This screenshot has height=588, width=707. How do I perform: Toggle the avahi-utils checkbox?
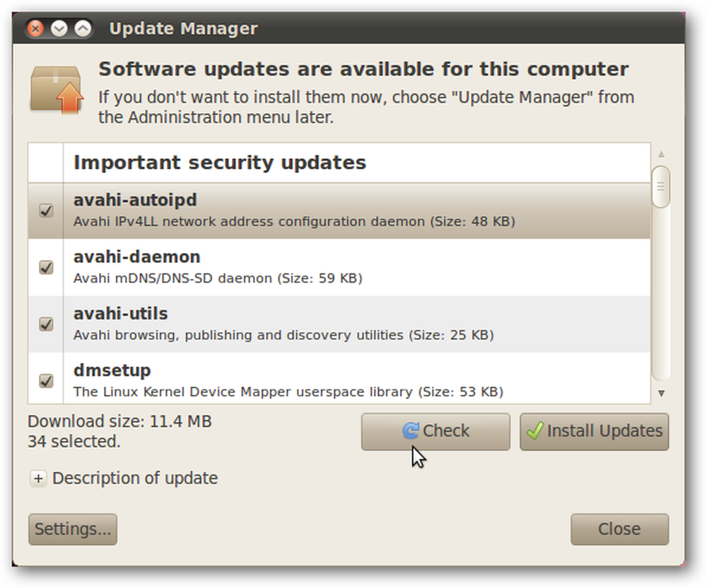[46, 324]
